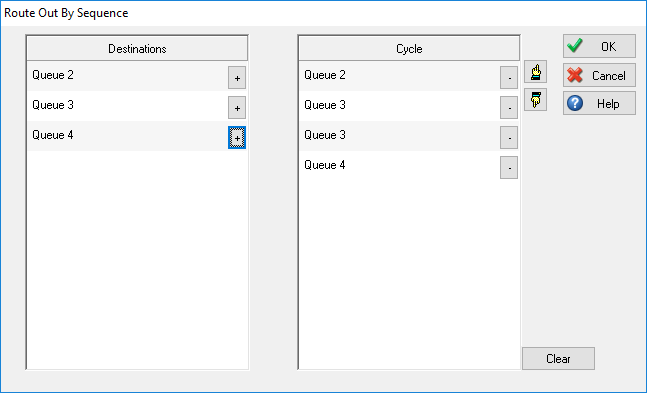Clear the cycle sequence

[x=558, y=358]
